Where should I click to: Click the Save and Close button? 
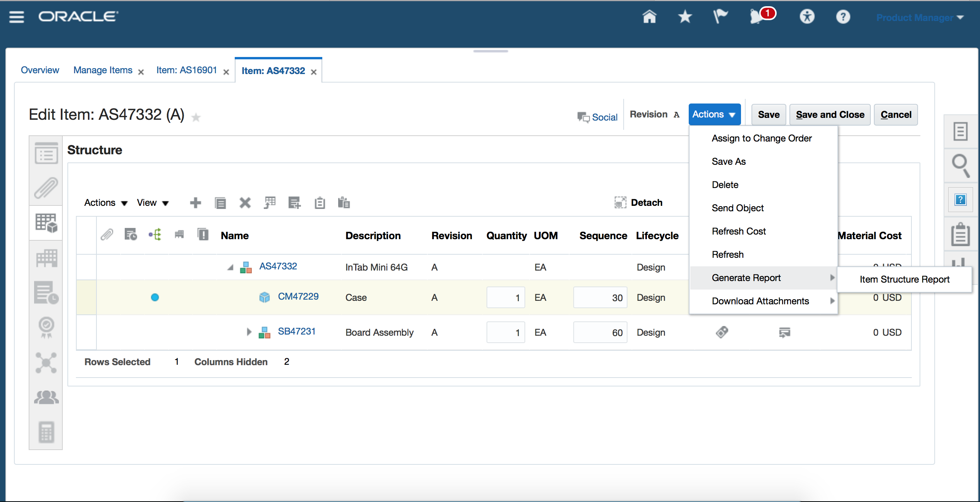click(x=830, y=115)
